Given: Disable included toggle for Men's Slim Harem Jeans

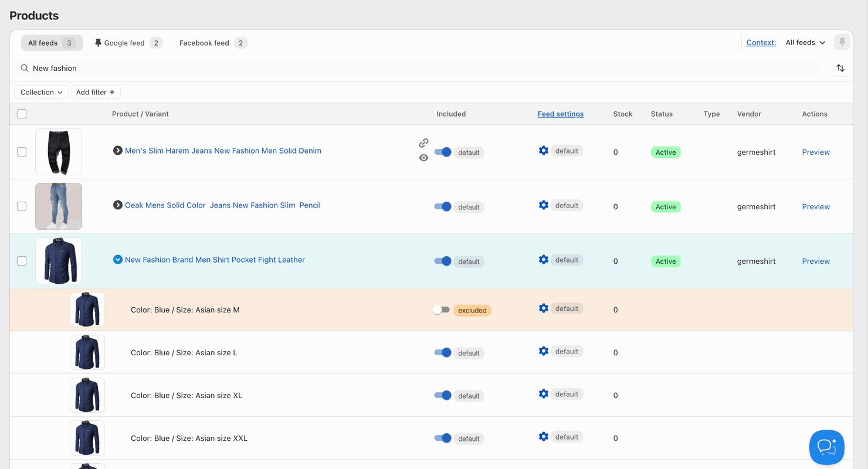Looking at the screenshot, I should 443,152.
